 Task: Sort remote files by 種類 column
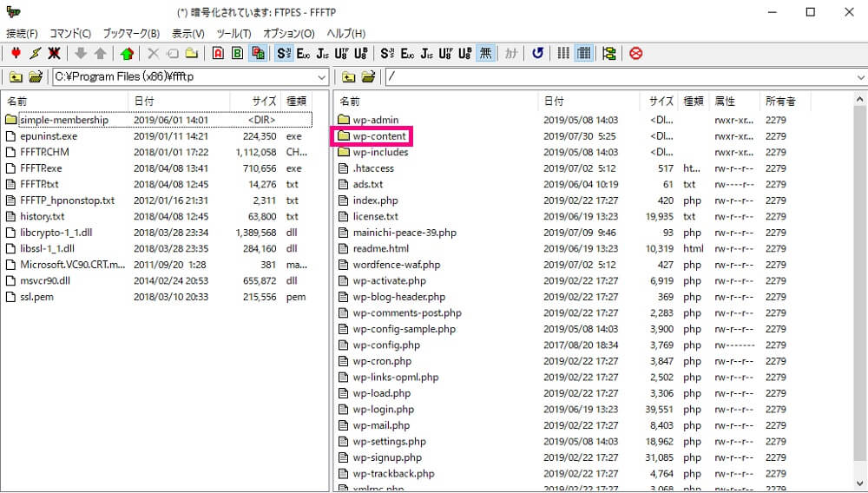pyautogui.click(x=693, y=102)
